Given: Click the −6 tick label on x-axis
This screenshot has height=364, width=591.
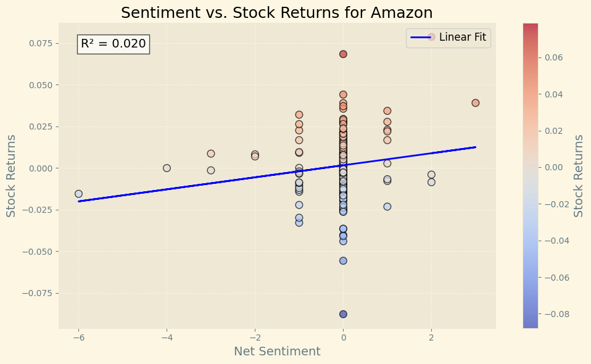Looking at the screenshot, I should (x=78, y=337).
